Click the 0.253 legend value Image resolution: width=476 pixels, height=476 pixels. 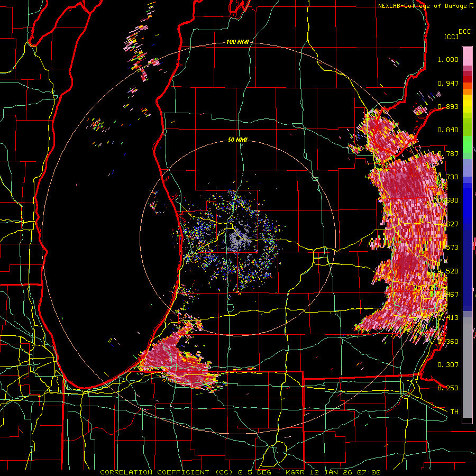pyautogui.click(x=448, y=388)
